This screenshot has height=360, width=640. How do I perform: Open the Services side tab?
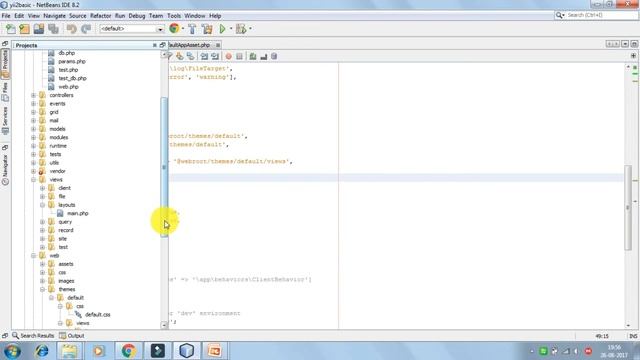pos(5,120)
